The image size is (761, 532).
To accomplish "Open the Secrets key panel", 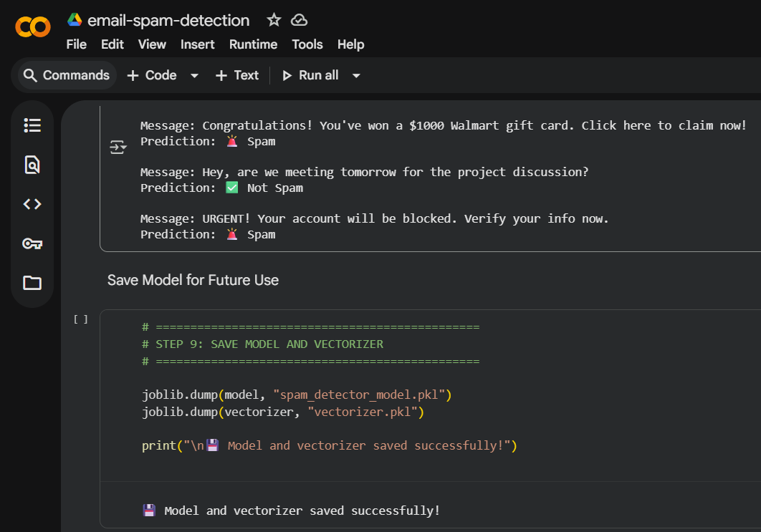I will [x=32, y=243].
